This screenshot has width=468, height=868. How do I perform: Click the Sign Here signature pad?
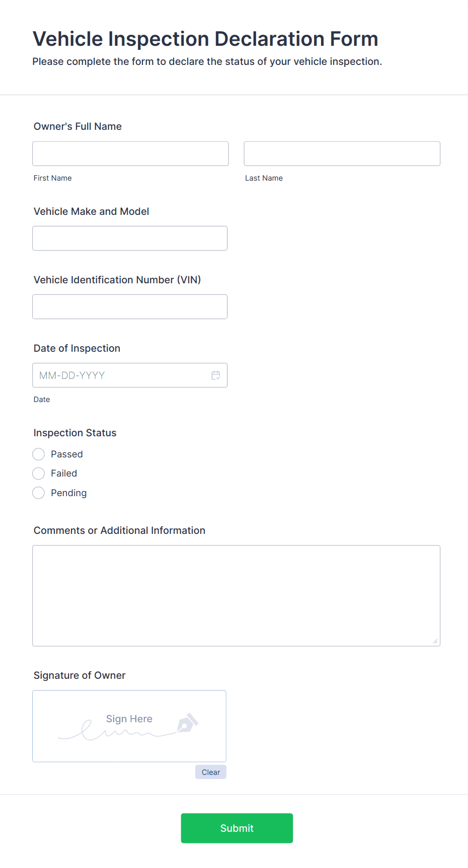(x=129, y=726)
